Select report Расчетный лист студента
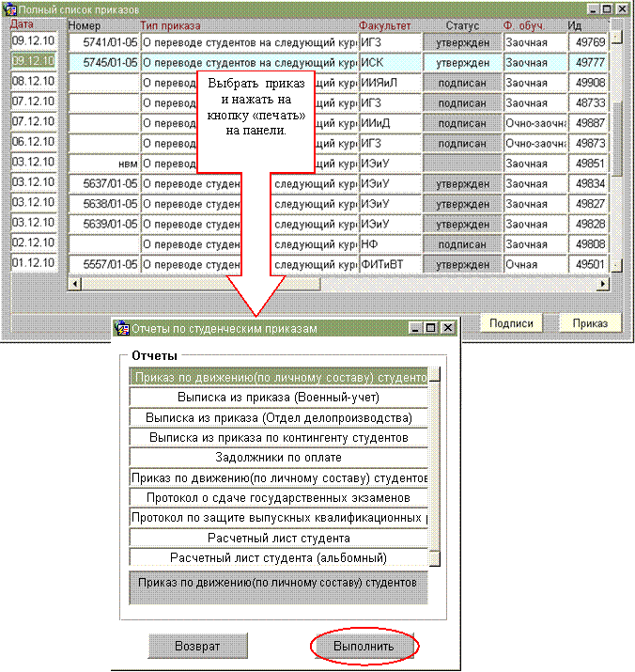The width and height of the screenshot is (635, 672). pos(278,538)
